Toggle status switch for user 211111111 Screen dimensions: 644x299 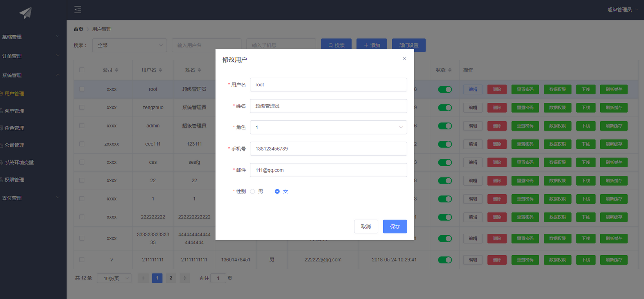(445, 260)
